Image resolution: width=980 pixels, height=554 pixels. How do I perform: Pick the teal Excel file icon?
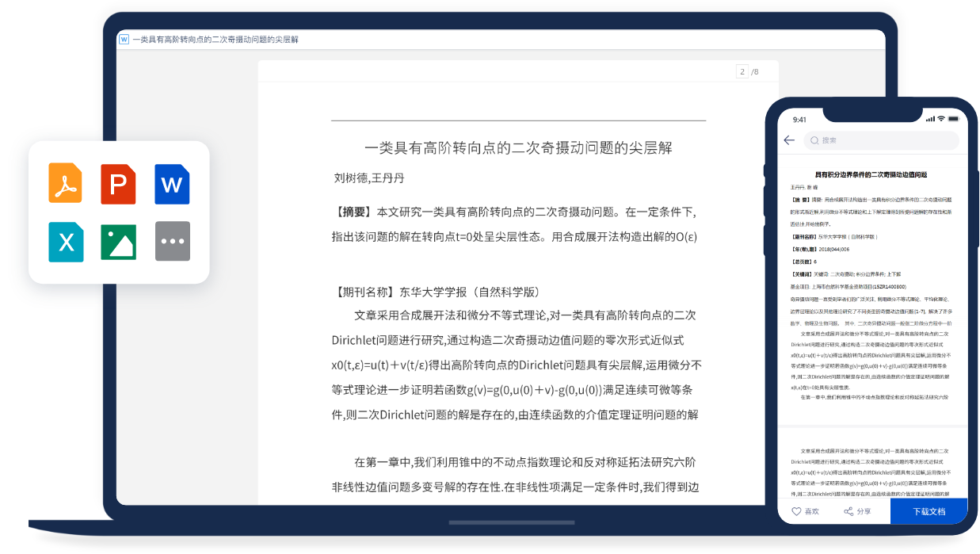click(67, 241)
